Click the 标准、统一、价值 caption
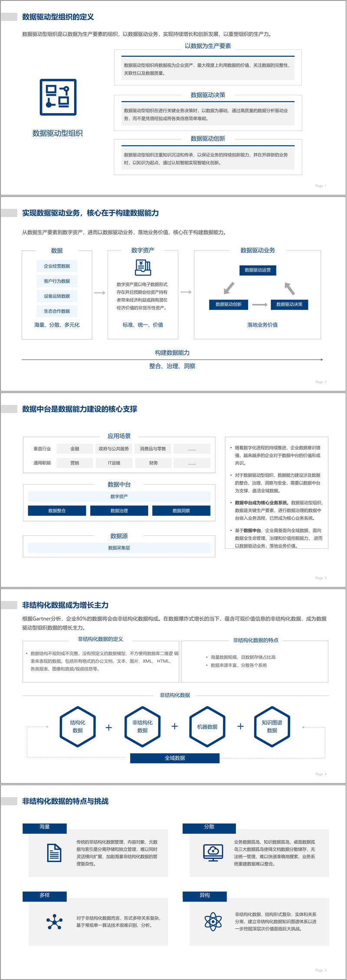This screenshot has width=347, height=980. (143, 325)
